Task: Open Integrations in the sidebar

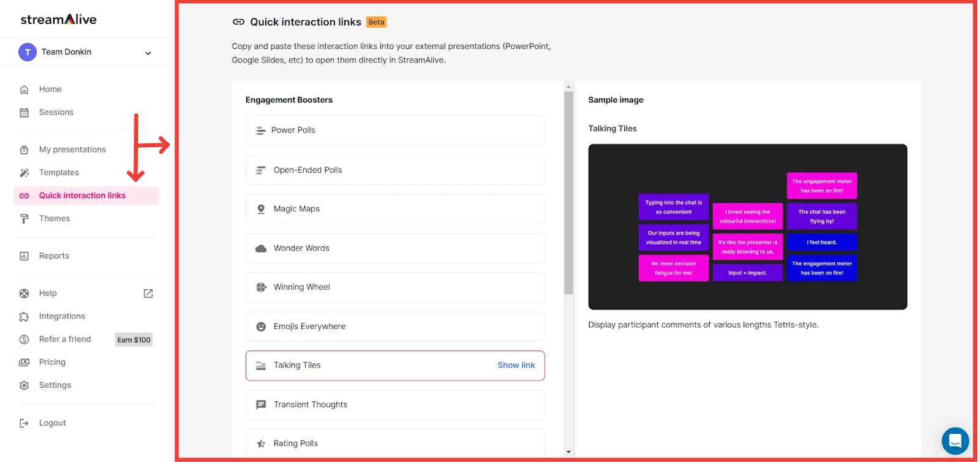Action: (62, 316)
